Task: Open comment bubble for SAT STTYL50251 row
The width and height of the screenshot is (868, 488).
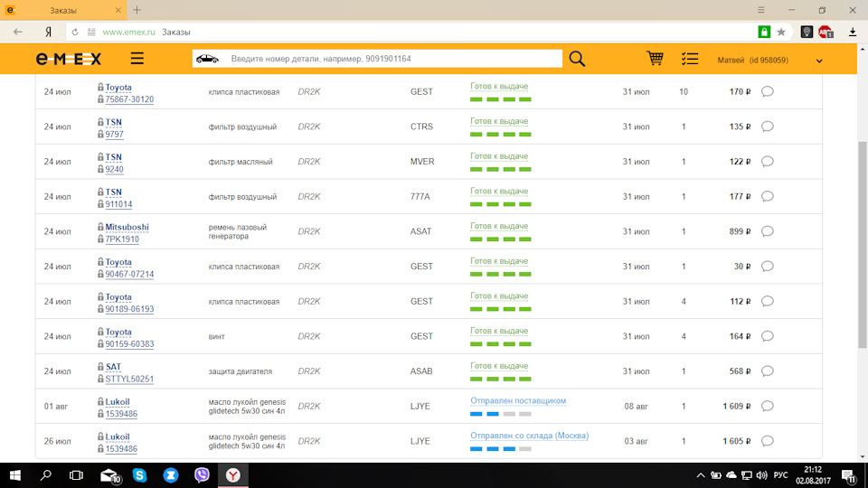Action: [x=768, y=371]
